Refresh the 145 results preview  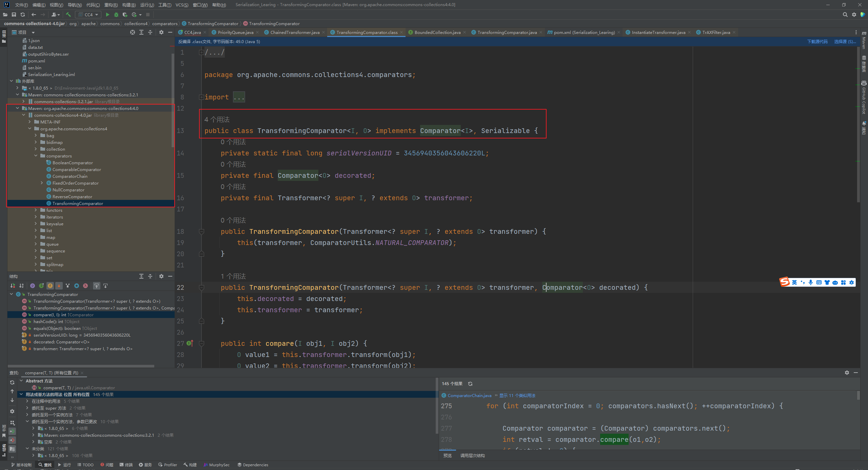click(x=470, y=384)
